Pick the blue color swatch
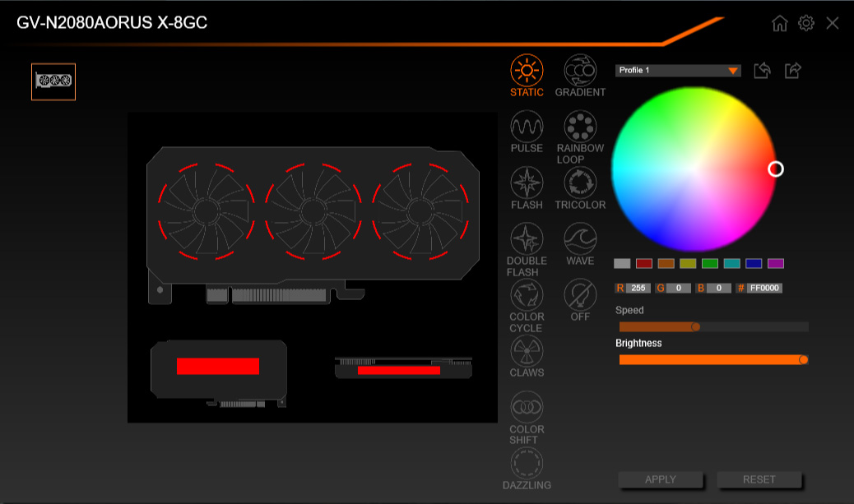Image resolution: width=854 pixels, height=504 pixels. 754,263
